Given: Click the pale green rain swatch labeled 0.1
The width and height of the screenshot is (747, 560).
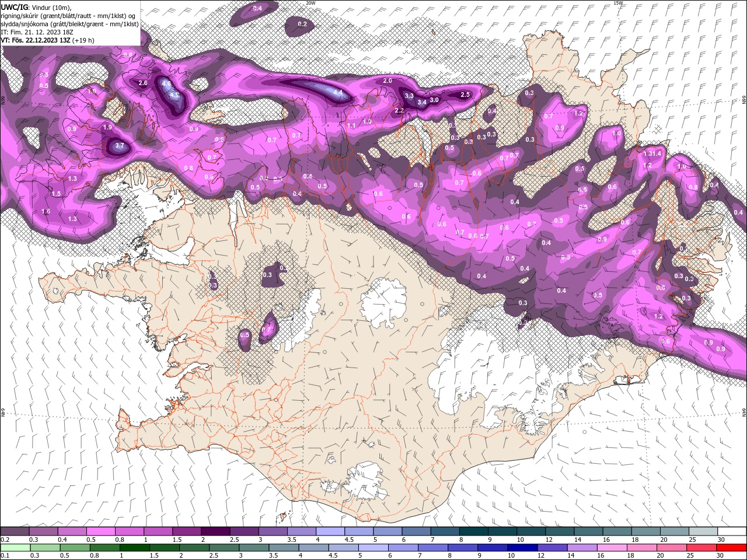Looking at the screenshot, I should (16, 548).
